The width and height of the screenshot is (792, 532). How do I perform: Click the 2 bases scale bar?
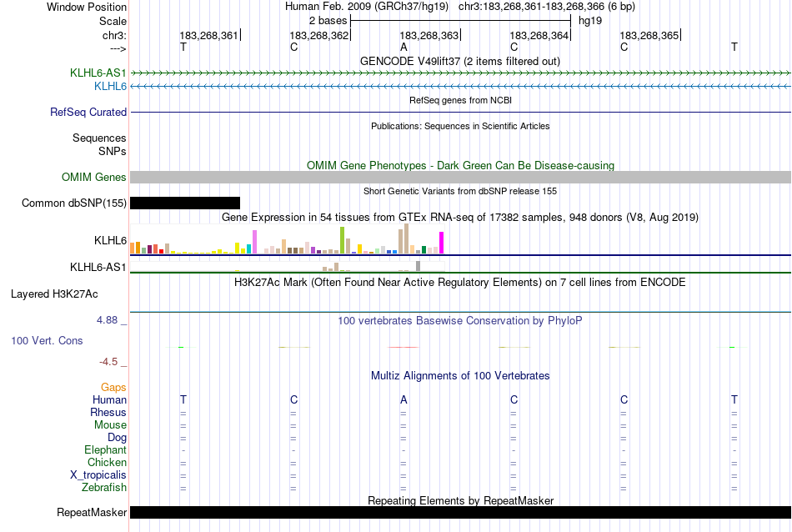[461, 21]
